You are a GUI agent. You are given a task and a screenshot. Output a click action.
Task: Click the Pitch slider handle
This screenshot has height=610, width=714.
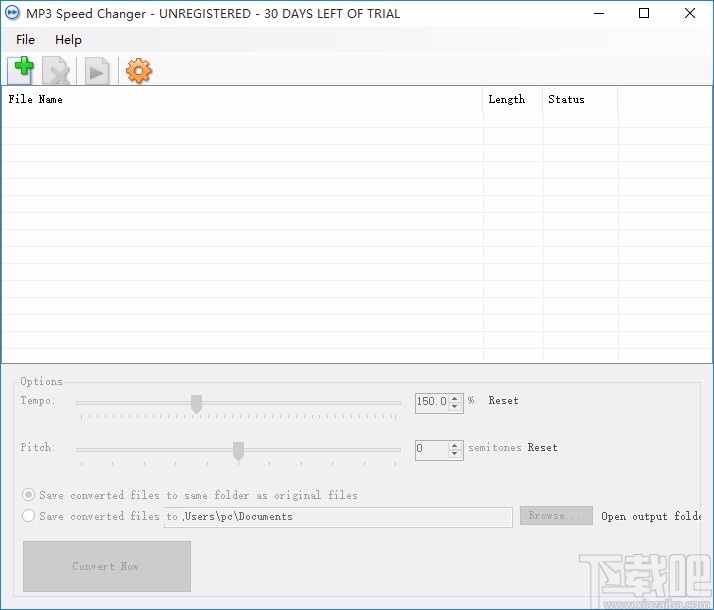pos(238,451)
